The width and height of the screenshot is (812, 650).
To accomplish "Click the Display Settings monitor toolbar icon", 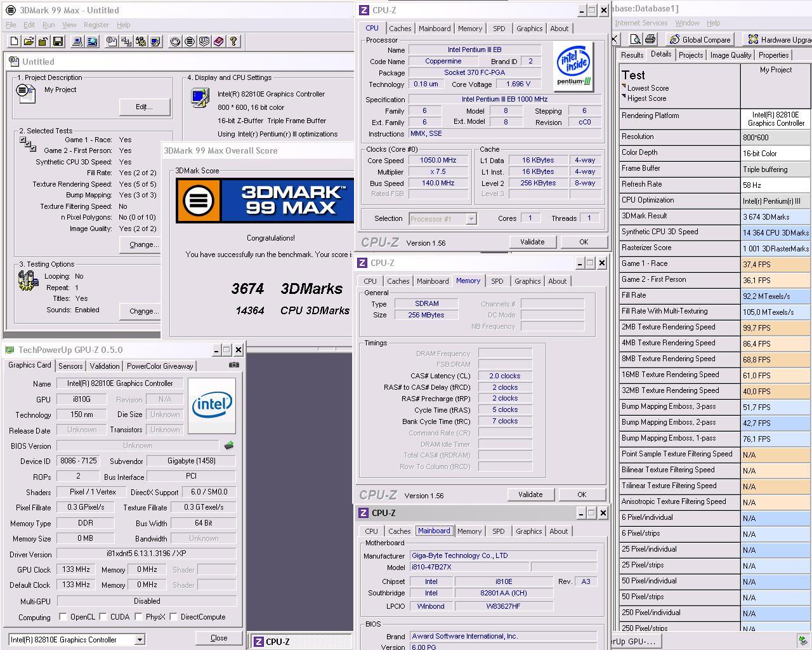I will coord(155,41).
